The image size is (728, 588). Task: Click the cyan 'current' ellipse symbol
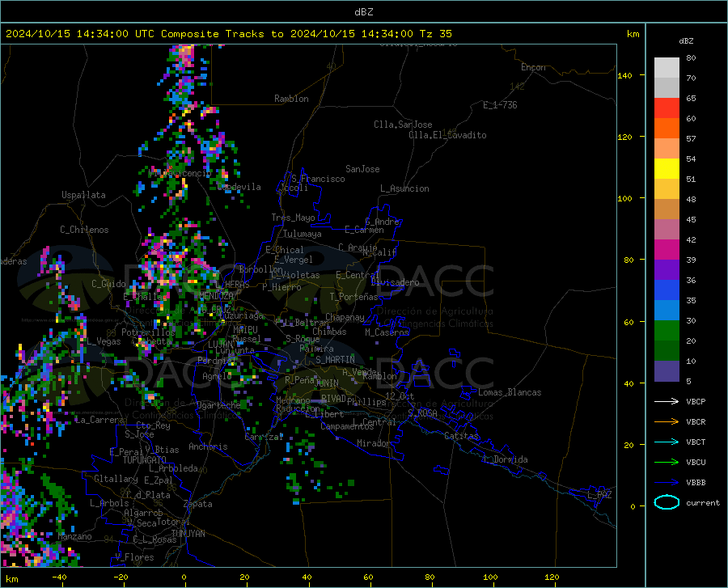[x=667, y=502]
